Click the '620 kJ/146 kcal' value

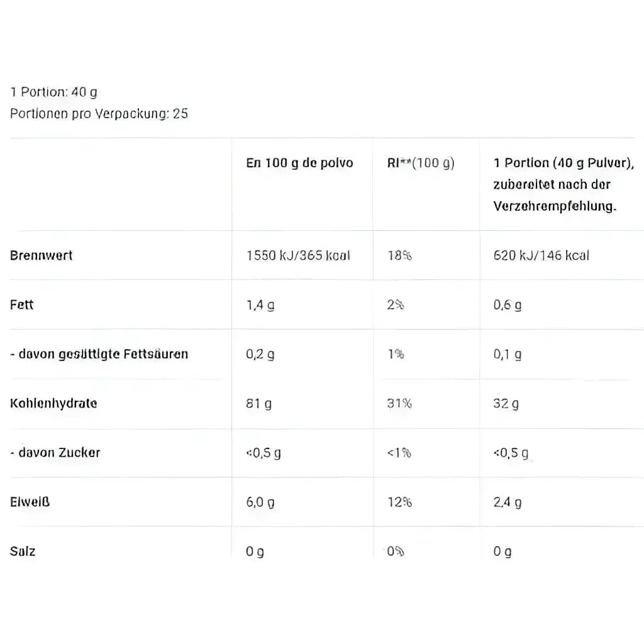coord(541,255)
